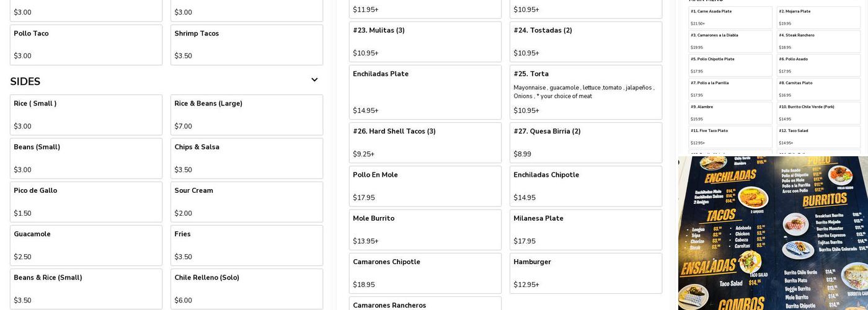This screenshot has width=868, height=310.
Task: Pick the Guacamole side item
Action: pos(86,245)
